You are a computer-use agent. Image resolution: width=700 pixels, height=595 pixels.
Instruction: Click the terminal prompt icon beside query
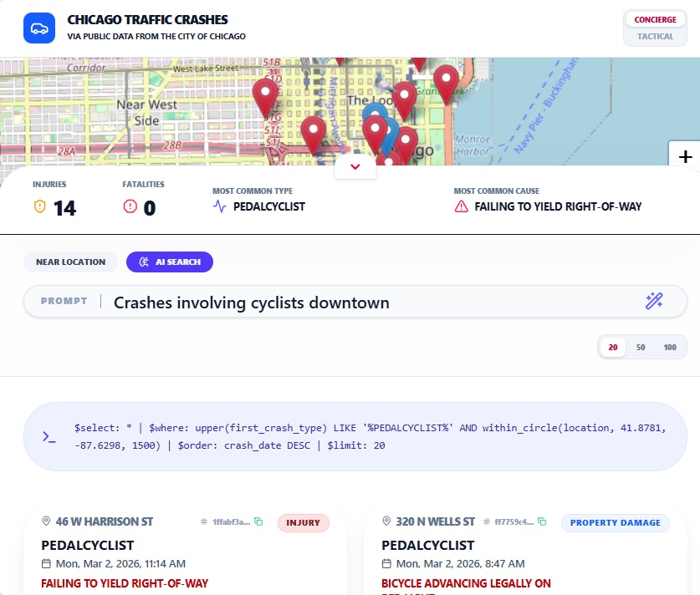tap(49, 437)
